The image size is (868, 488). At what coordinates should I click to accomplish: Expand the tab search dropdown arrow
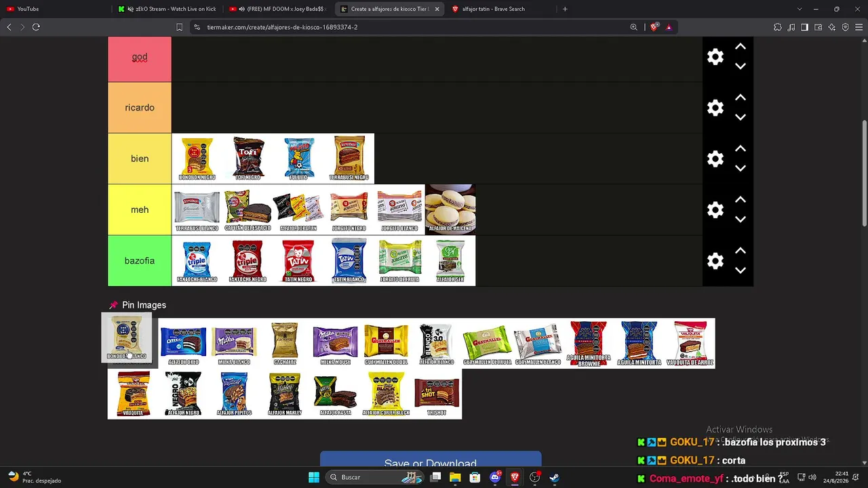click(800, 9)
